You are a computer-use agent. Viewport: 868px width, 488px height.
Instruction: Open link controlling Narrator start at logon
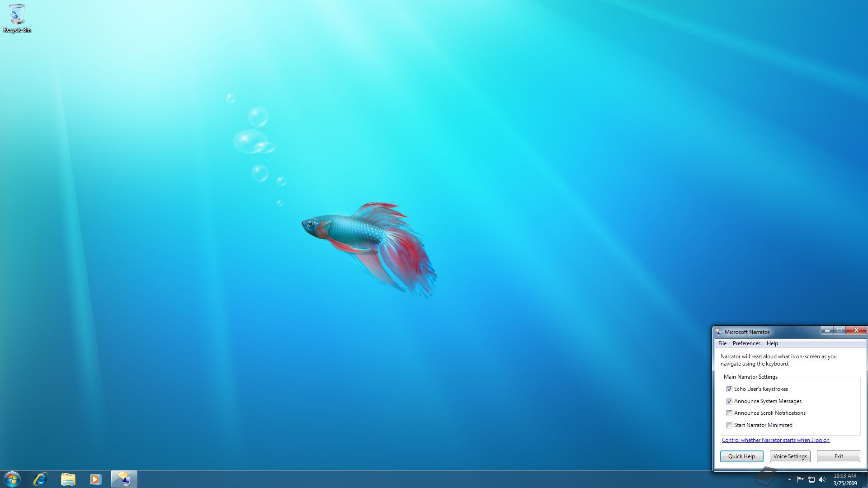tap(776, 440)
